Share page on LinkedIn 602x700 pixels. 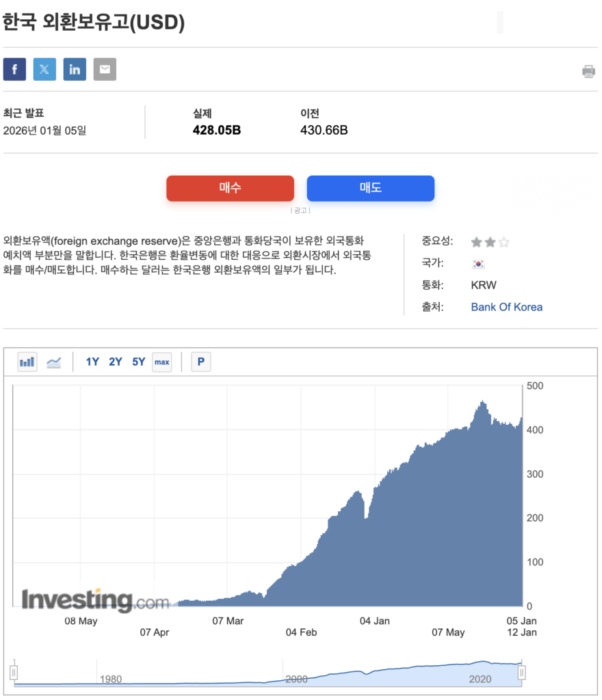coord(75,70)
